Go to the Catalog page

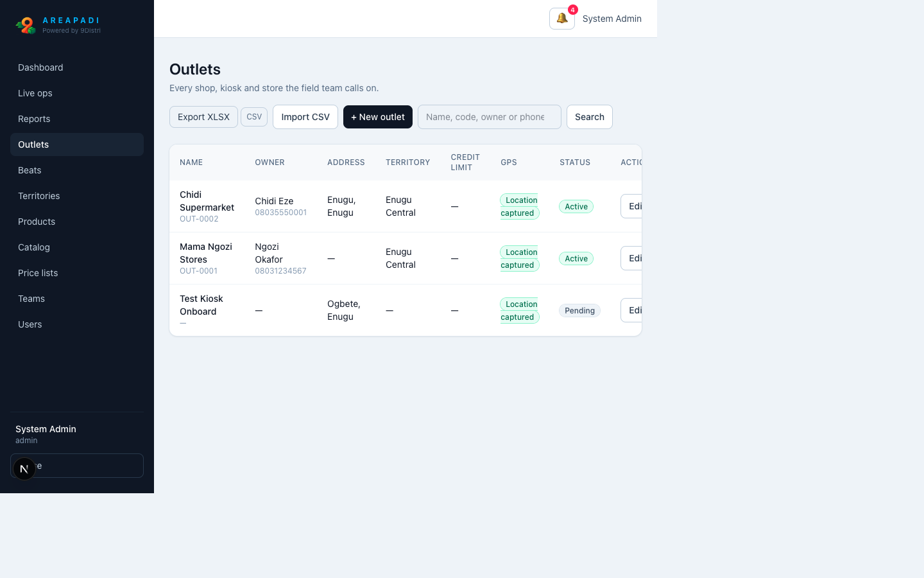[x=77, y=247]
